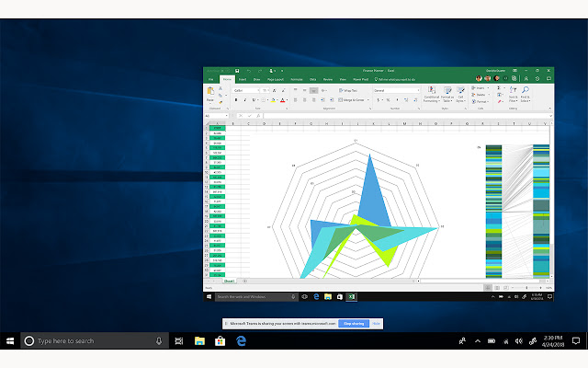The width and height of the screenshot is (588, 368).
Task: Open the Calibri font name dropdown
Action: point(258,90)
